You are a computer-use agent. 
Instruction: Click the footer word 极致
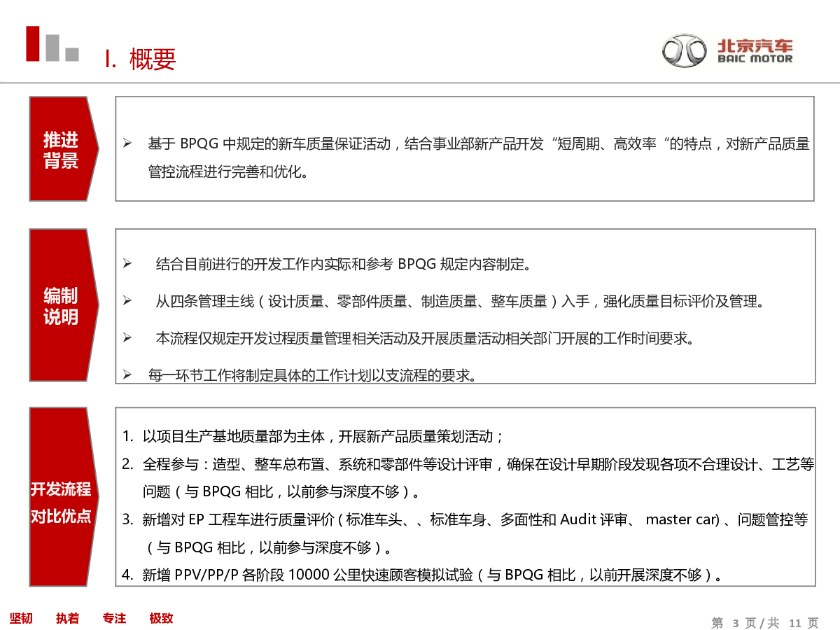click(x=161, y=618)
